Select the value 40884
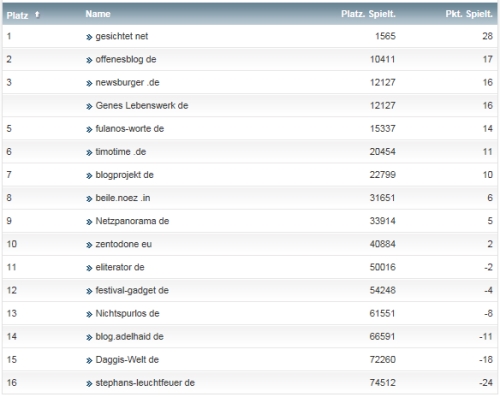 point(382,244)
